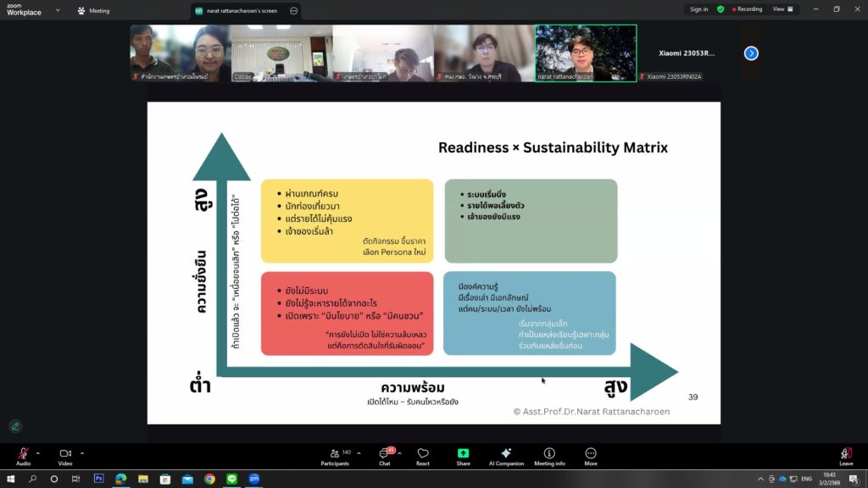This screenshot has width=868, height=488.
Task: Expand the video options caret
Action: 81,452
